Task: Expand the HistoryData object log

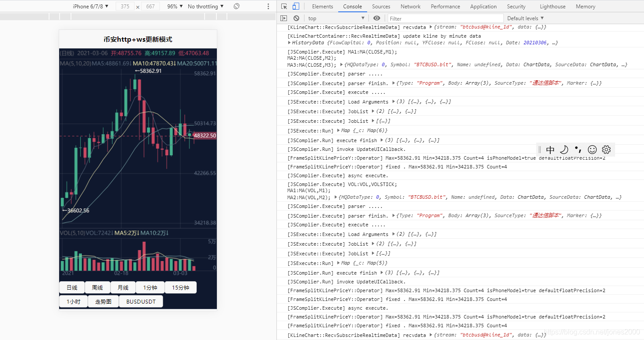Action: click(289, 43)
